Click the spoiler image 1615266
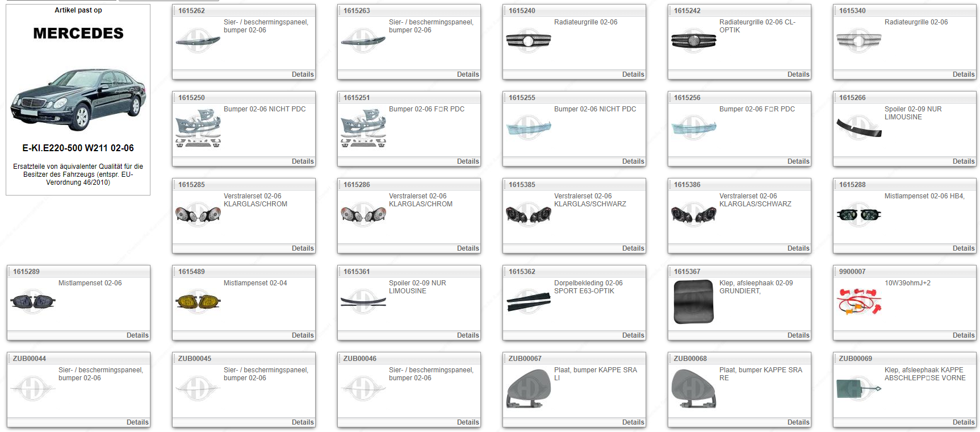 pos(859,128)
